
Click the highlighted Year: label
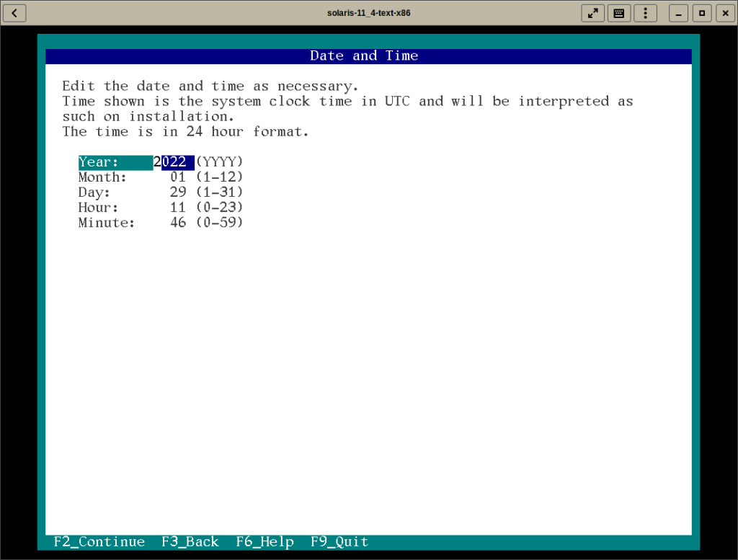[x=115, y=162]
